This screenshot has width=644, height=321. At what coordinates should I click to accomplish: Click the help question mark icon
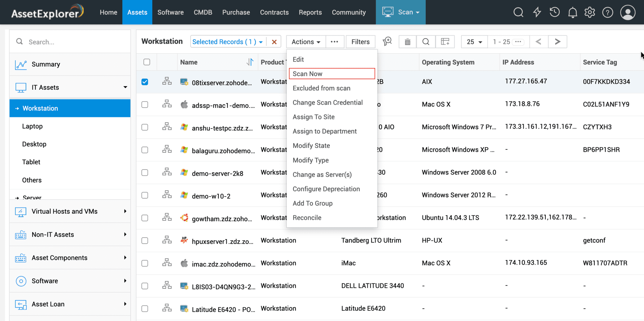[608, 13]
